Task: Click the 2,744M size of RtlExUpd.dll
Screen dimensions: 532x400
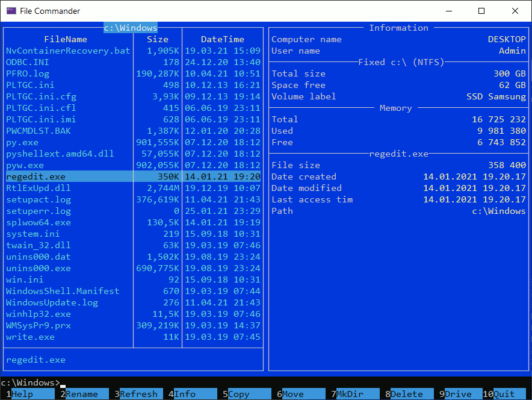Action: click(163, 188)
